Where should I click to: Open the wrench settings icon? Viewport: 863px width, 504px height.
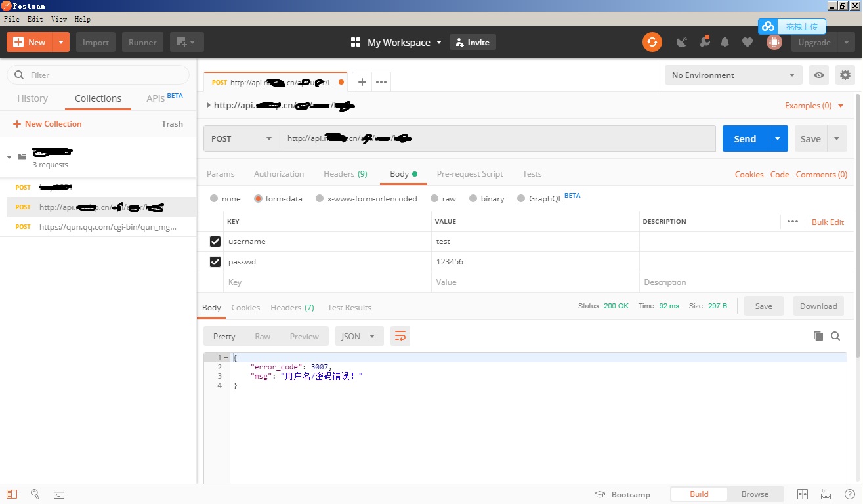coord(704,42)
